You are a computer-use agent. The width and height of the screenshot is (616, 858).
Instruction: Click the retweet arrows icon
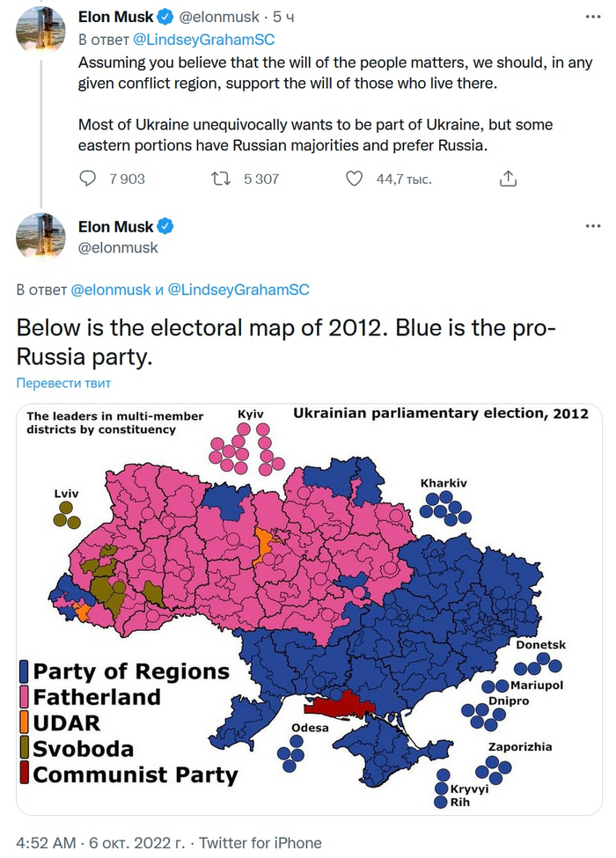pos(224,179)
